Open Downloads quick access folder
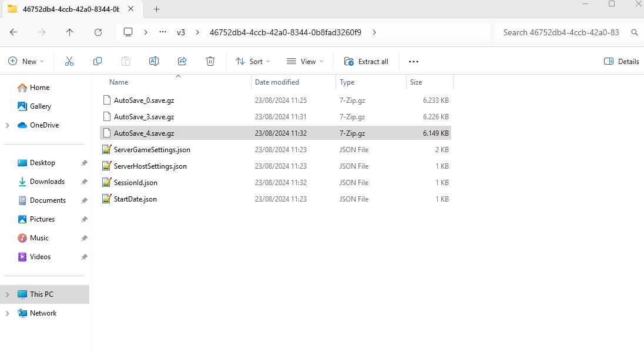 47,182
